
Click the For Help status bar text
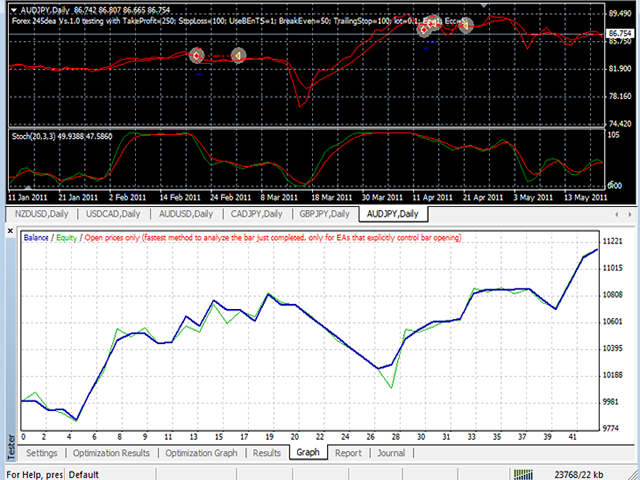(x=35, y=475)
